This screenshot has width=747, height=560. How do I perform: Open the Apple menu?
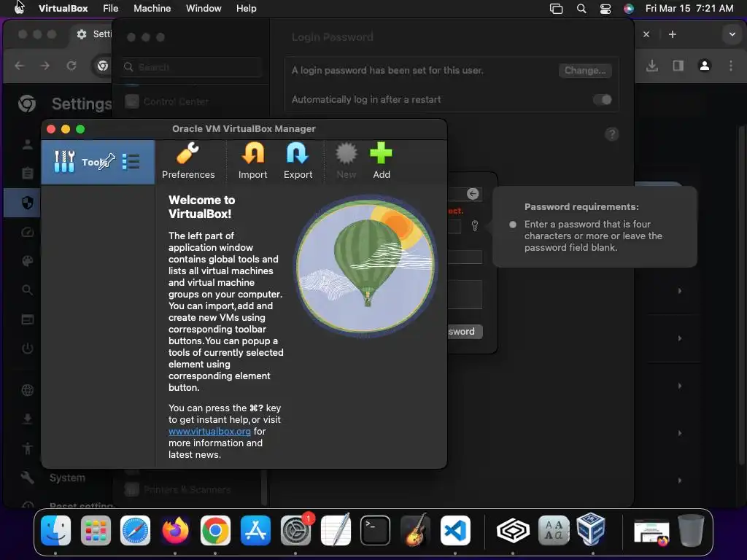pos(19,7)
